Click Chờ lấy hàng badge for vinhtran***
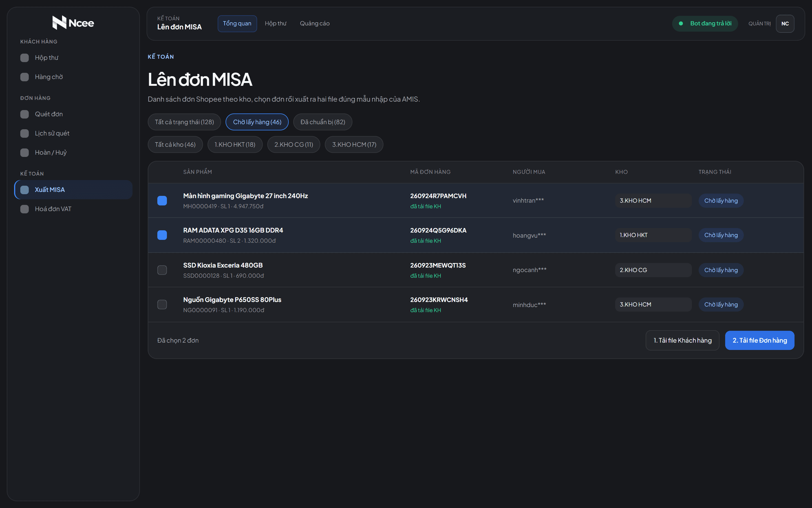812x508 pixels. pyautogui.click(x=721, y=201)
